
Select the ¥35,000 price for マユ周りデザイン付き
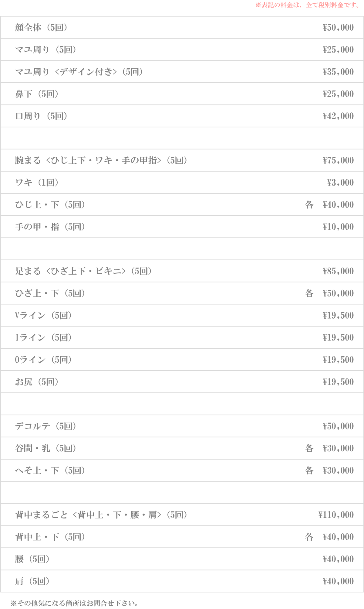pos(338,72)
